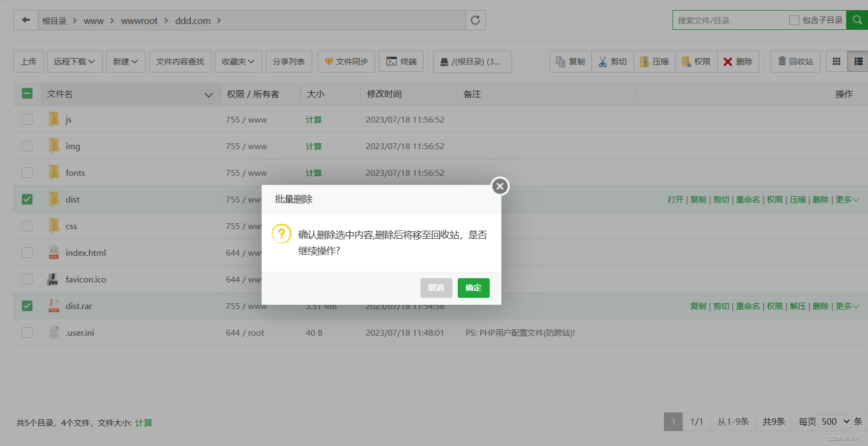Image resolution: width=868 pixels, height=446 pixels.
Task: Uncheck the dist folder checkbox
Action: [27, 199]
